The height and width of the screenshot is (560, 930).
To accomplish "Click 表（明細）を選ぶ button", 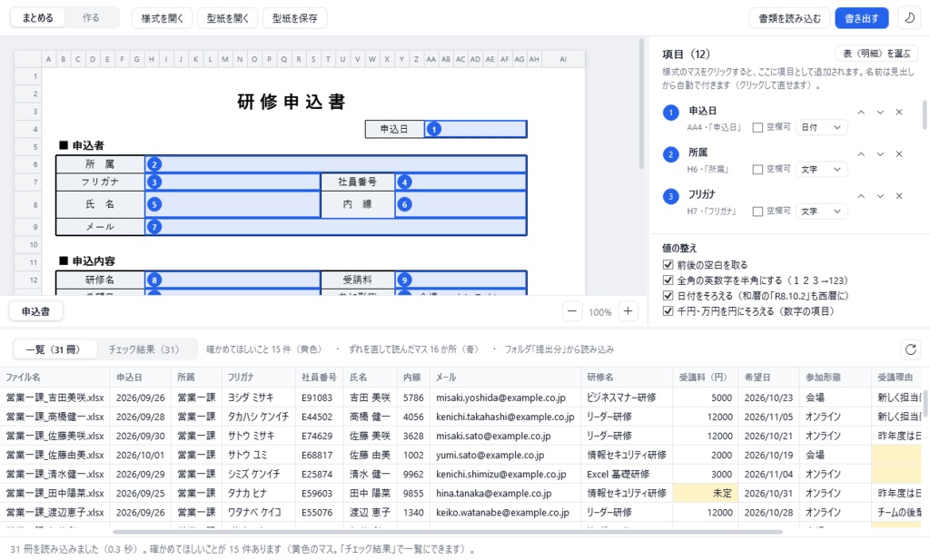I will coord(876,54).
